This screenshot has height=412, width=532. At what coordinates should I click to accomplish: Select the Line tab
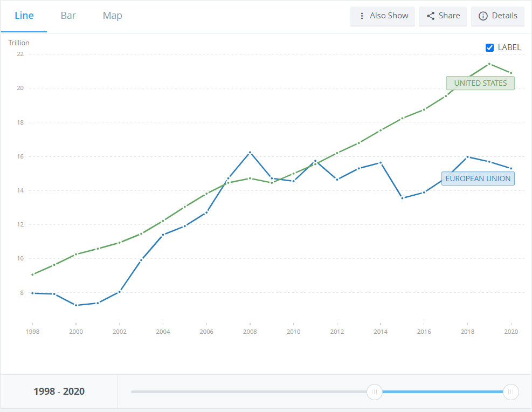point(24,16)
